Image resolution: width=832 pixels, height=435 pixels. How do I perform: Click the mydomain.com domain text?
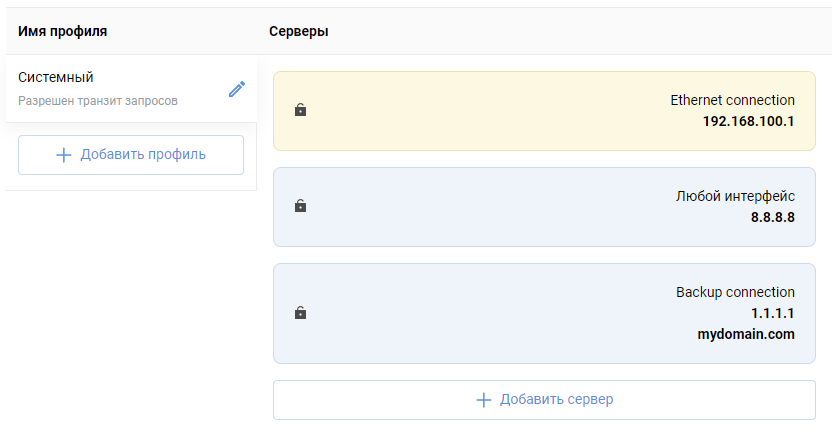tap(746, 334)
